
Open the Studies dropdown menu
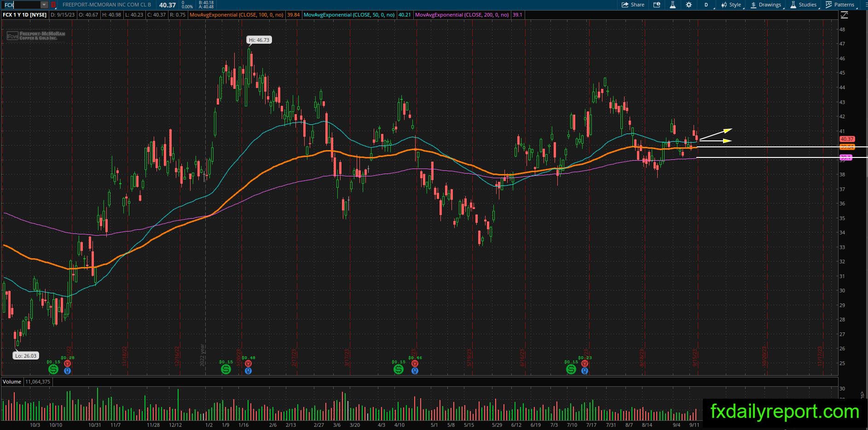click(x=804, y=5)
